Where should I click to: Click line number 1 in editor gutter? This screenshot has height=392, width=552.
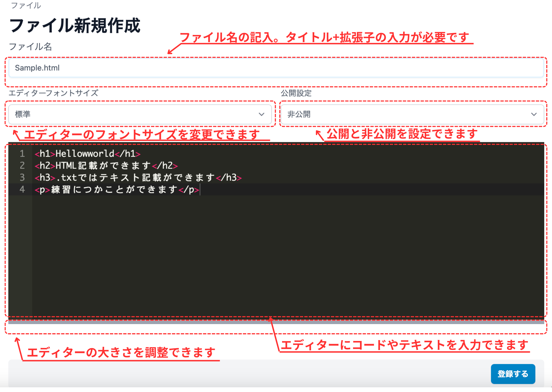click(23, 154)
